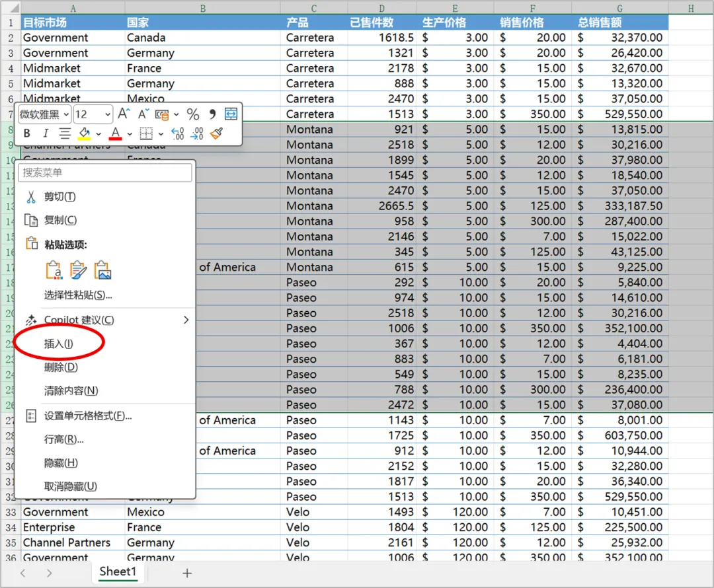This screenshot has width=714, height=588.
Task: Click cell with value 225,500.00
Action: click(x=619, y=527)
